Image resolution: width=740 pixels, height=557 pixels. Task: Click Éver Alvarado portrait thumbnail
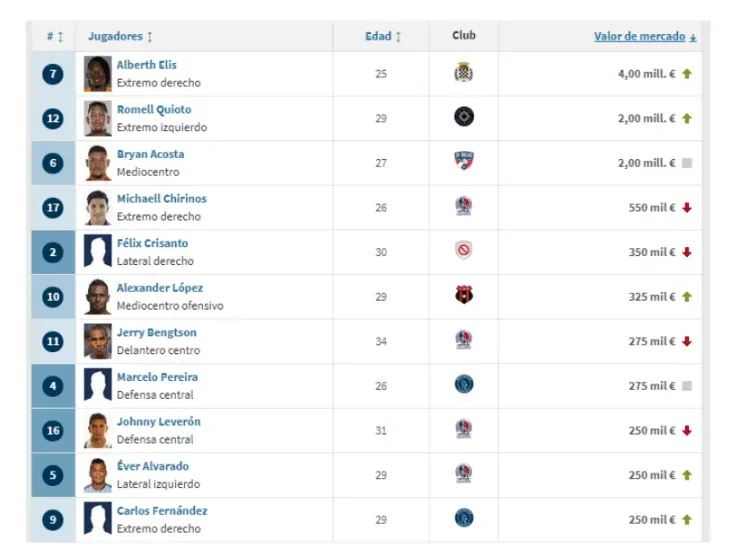(x=97, y=475)
